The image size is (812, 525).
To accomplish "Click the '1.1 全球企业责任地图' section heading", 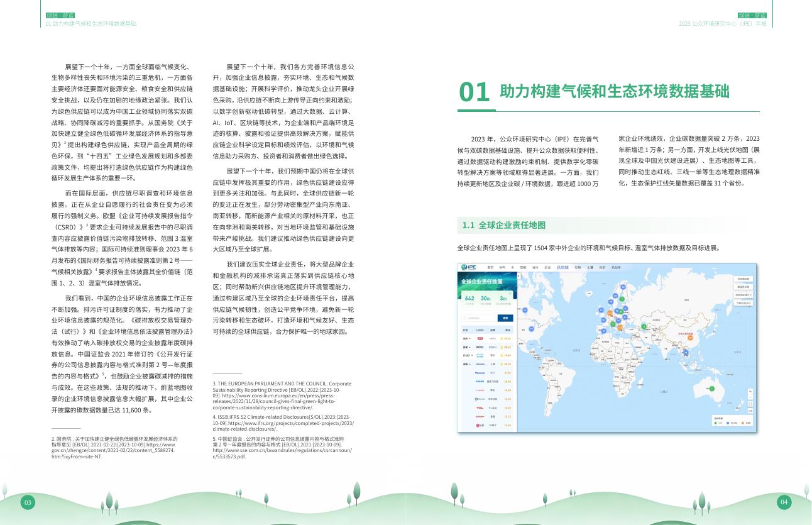I will pos(504,225).
